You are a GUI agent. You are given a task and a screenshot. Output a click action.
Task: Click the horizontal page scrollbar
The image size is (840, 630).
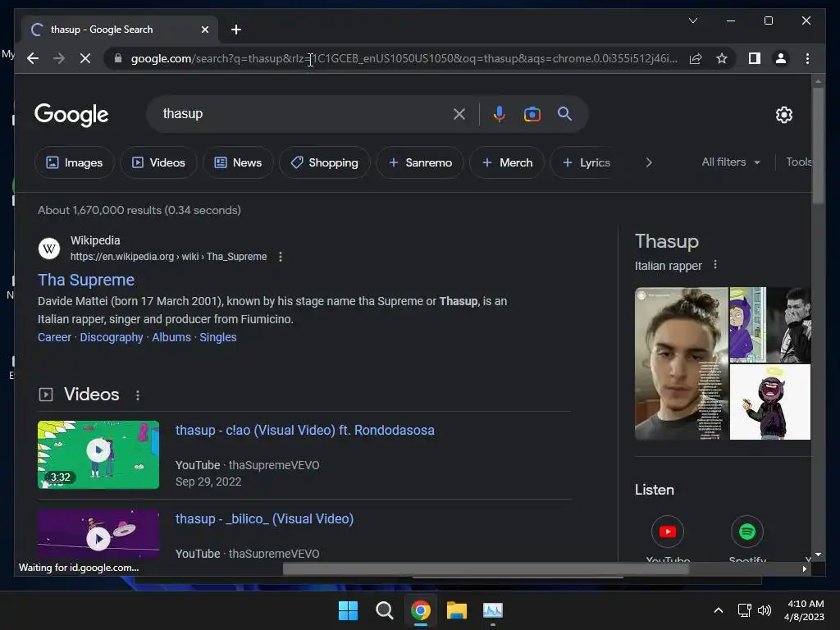(486, 568)
